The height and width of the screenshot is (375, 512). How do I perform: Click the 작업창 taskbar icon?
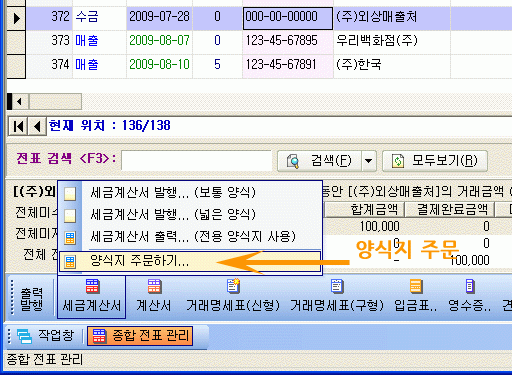[46, 335]
